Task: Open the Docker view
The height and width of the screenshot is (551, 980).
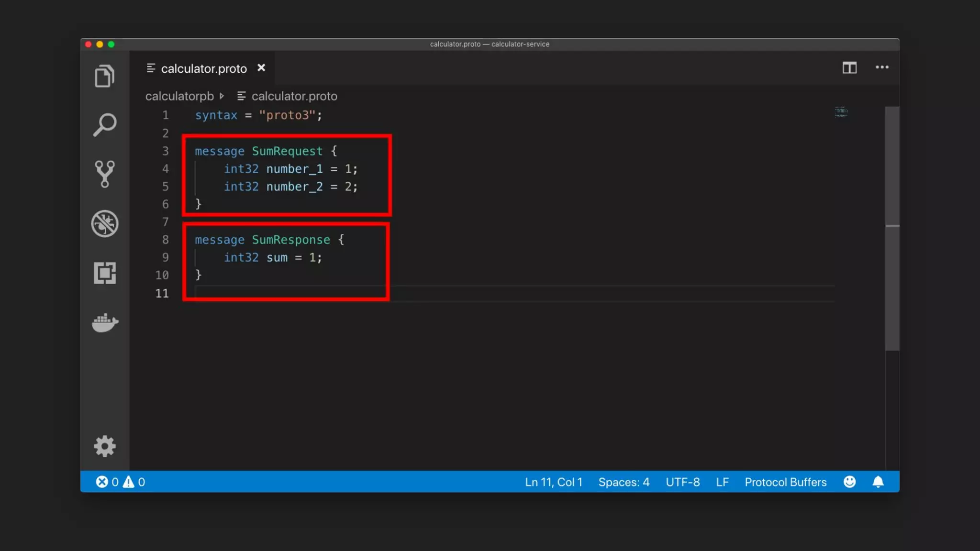Action: pyautogui.click(x=104, y=323)
